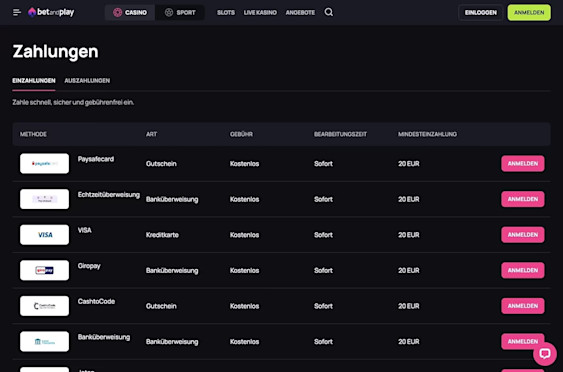Click the Bearbeitungszeit column header
This screenshot has width=563, height=372.
(340, 134)
